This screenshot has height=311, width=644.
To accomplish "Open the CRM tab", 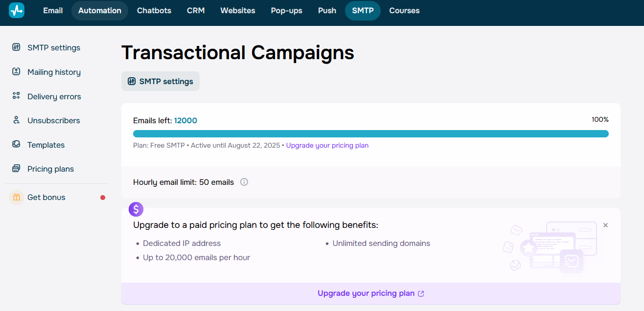I will click(196, 10).
